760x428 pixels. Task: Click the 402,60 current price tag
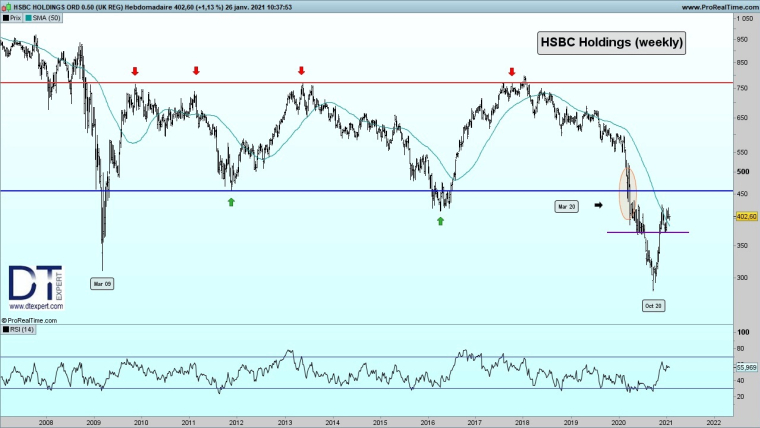coord(746,216)
